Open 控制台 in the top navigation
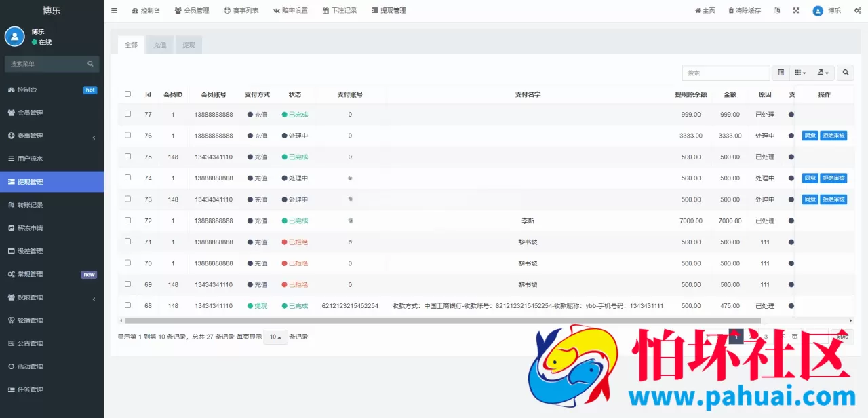 (147, 10)
